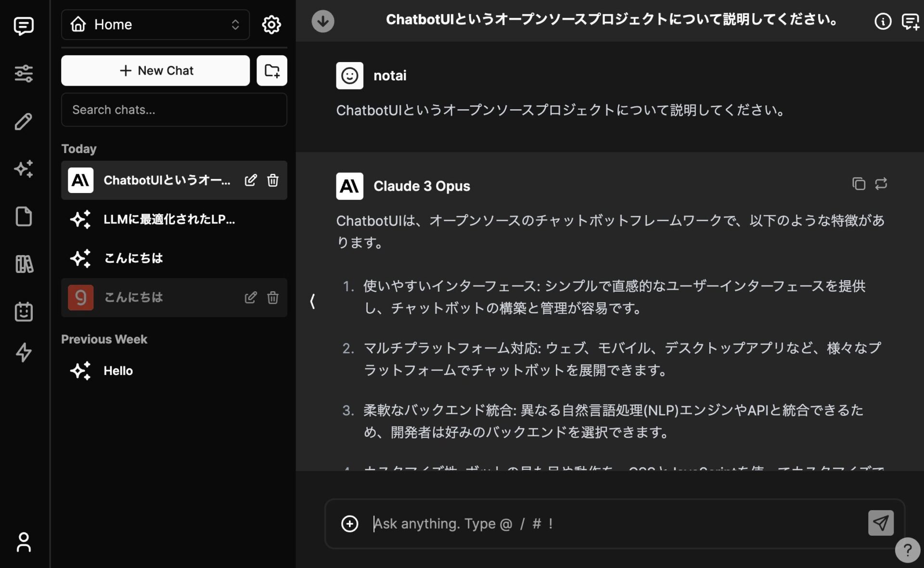Open the Files document icon
Screen dimensions: 924x568
(24, 217)
